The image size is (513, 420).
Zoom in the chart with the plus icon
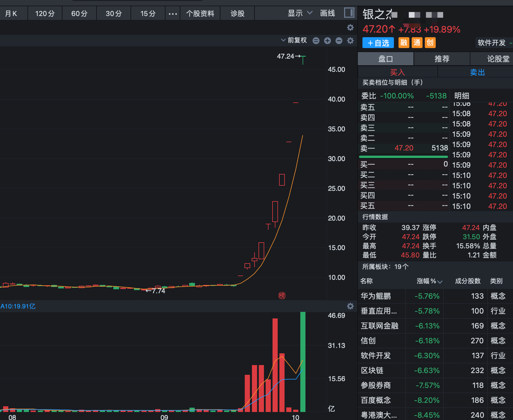327,41
